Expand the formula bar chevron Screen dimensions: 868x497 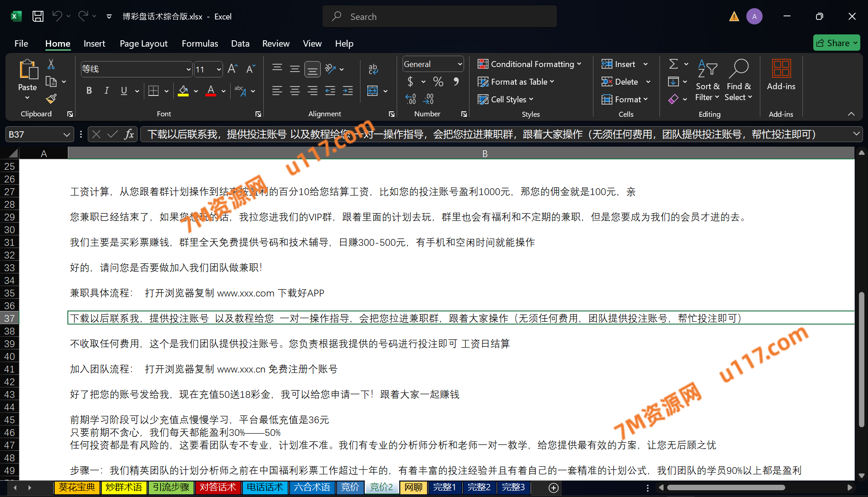click(x=856, y=134)
